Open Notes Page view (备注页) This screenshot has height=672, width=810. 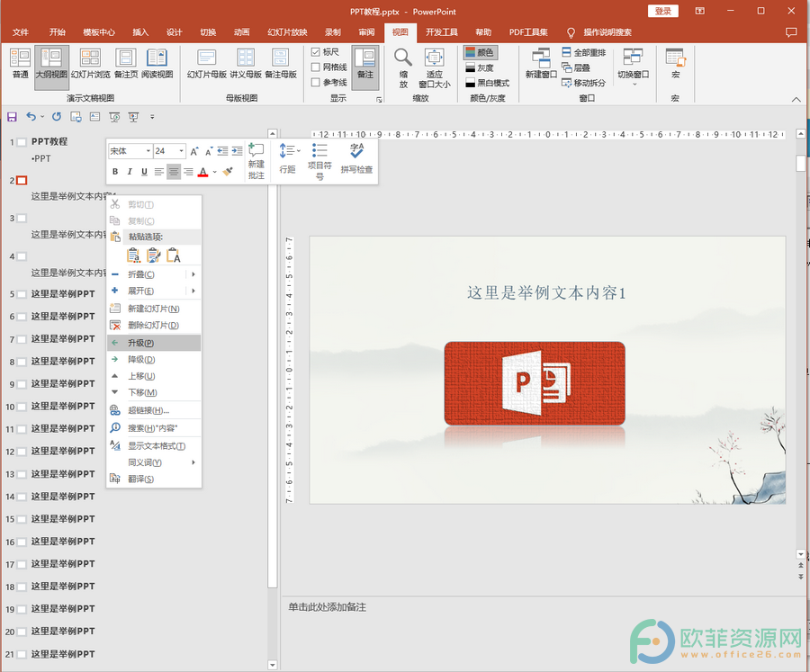(x=125, y=63)
